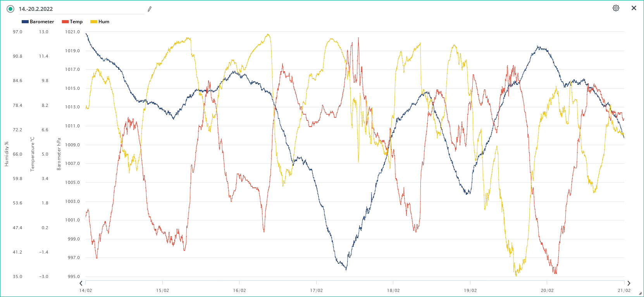This screenshot has height=297, width=644.
Task: Click the 14/02 date label on the time axis
Action: coord(86,290)
